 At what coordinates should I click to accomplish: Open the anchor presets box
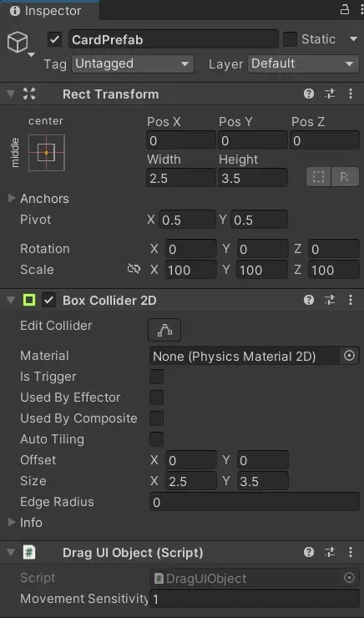coord(47,153)
